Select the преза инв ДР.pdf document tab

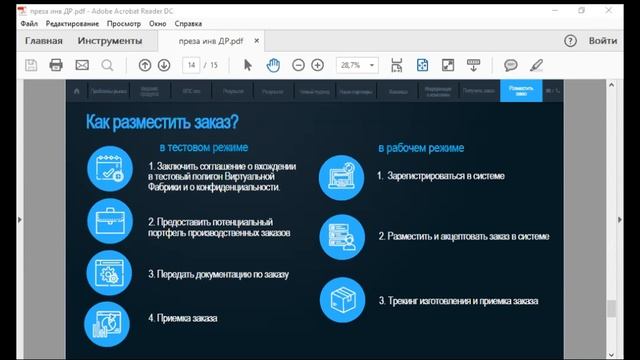tap(211, 41)
